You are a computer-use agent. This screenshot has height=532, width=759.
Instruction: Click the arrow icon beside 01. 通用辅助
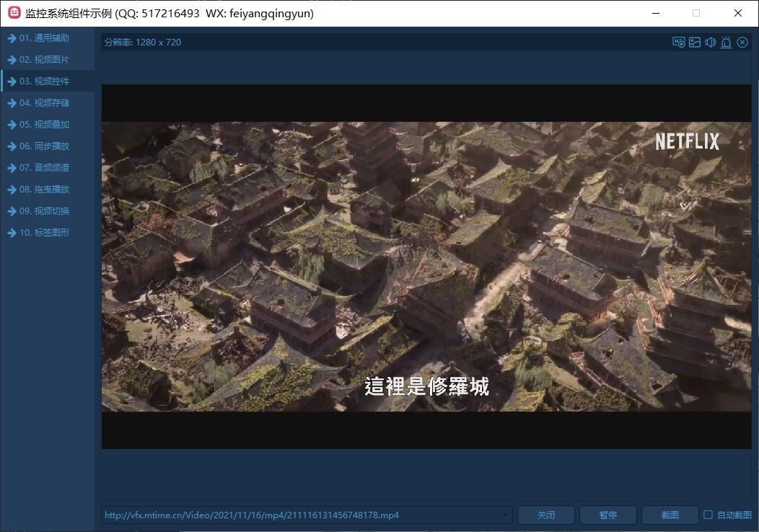coord(12,38)
